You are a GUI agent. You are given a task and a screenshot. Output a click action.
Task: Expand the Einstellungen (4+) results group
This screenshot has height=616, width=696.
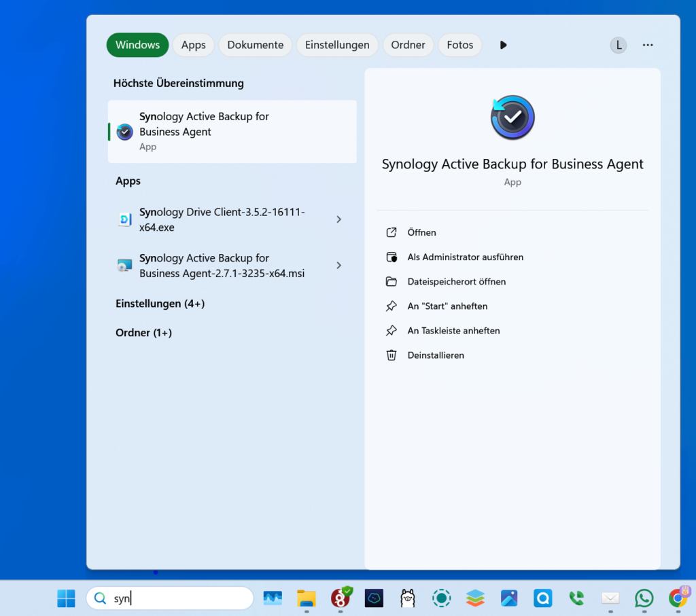pos(160,304)
